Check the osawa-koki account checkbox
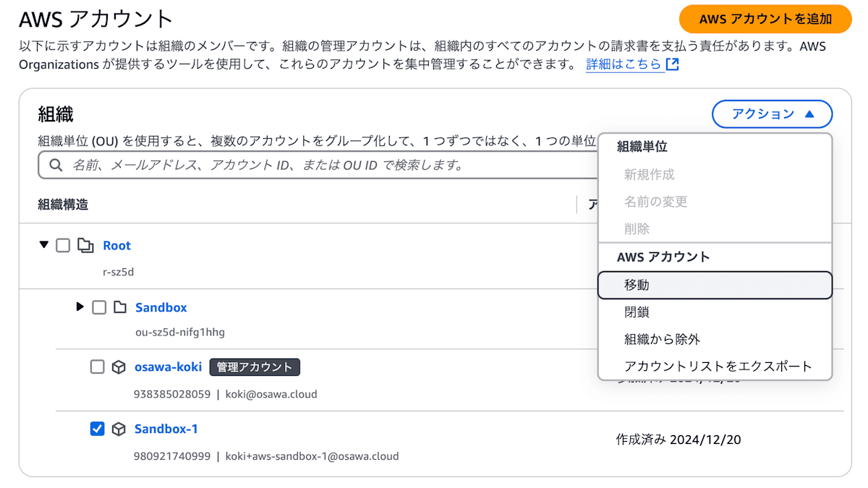 [x=98, y=367]
